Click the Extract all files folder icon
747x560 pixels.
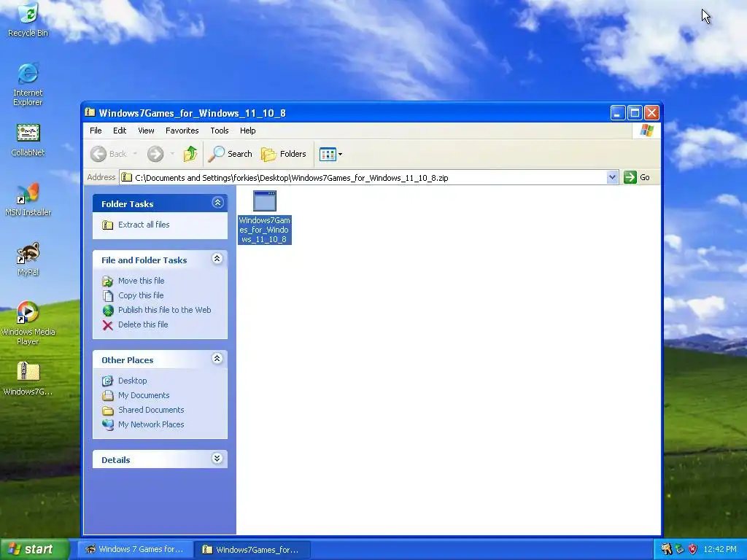(108, 225)
